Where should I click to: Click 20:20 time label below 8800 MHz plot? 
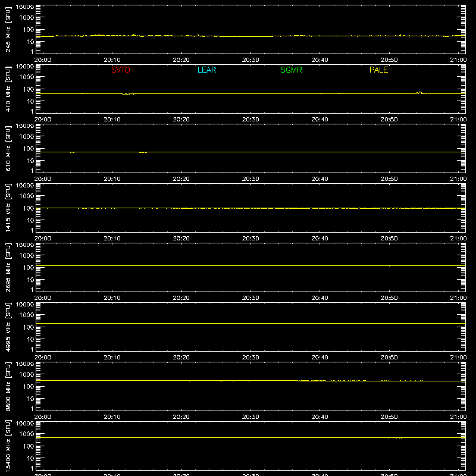(181, 417)
